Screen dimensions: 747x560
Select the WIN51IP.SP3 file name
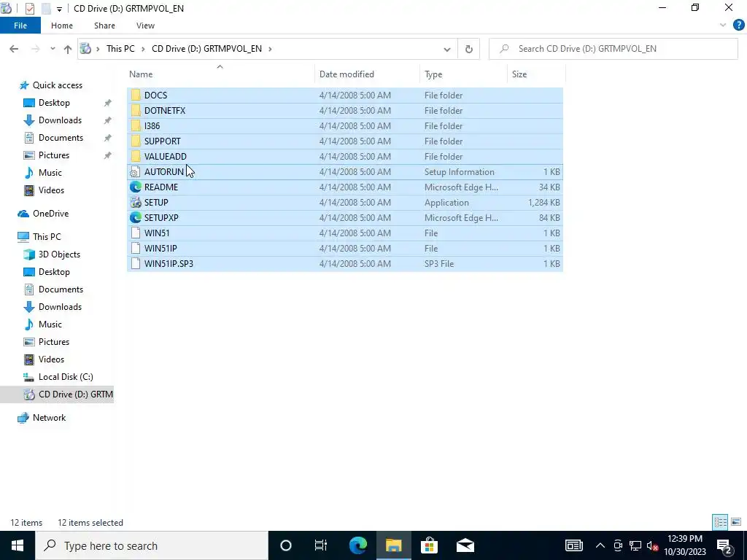[x=169, y=263]
